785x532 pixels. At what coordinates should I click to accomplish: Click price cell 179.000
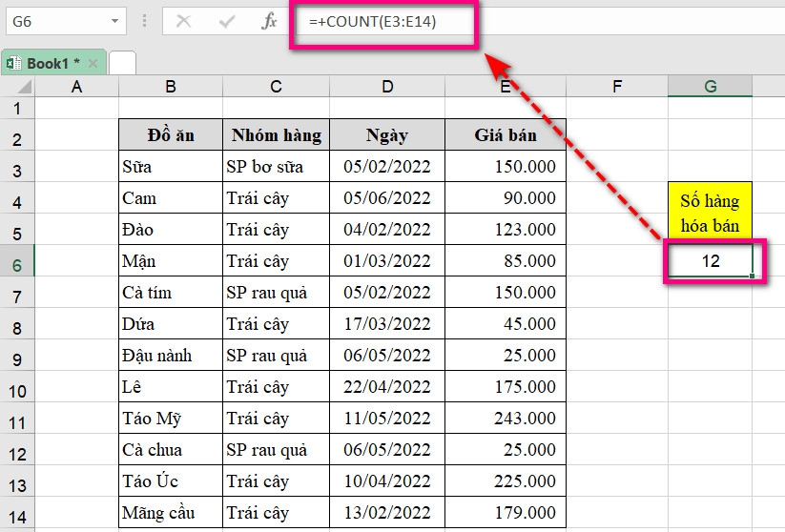[x=506, y=513]
